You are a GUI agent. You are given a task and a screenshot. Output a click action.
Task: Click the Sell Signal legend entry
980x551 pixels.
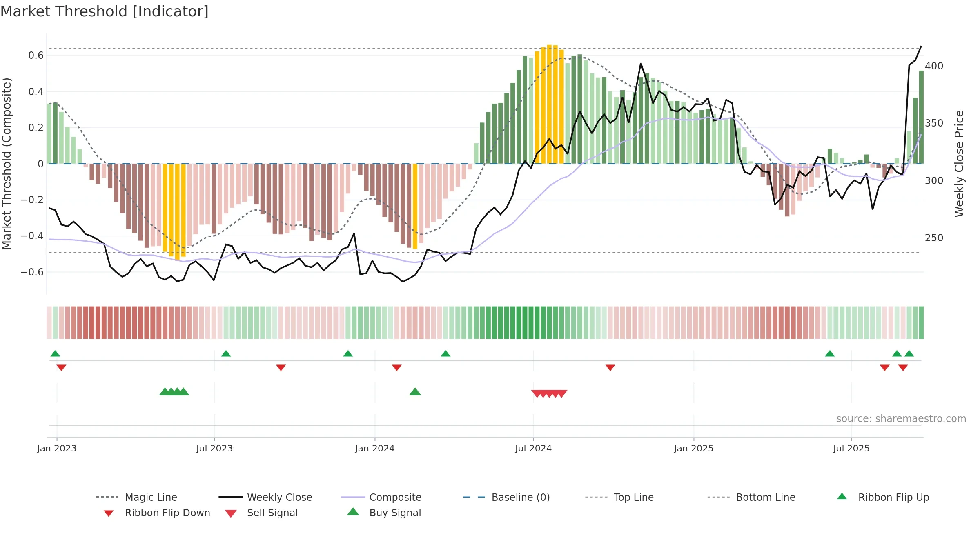point(261,513)
